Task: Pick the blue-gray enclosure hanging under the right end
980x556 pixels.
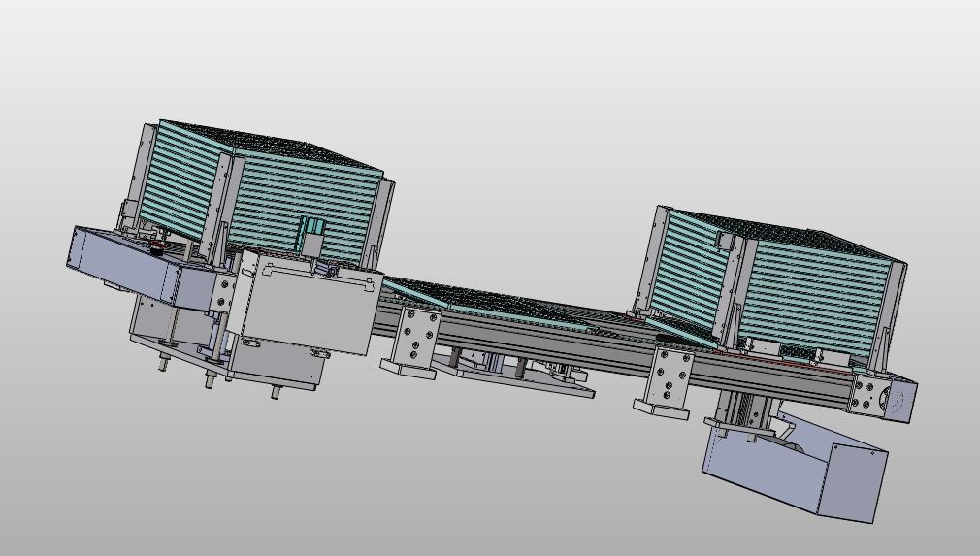Action: 797,469
